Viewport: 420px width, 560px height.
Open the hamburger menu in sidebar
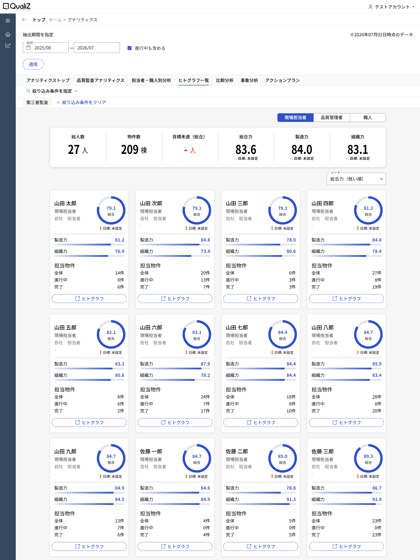tap(8, 21)
